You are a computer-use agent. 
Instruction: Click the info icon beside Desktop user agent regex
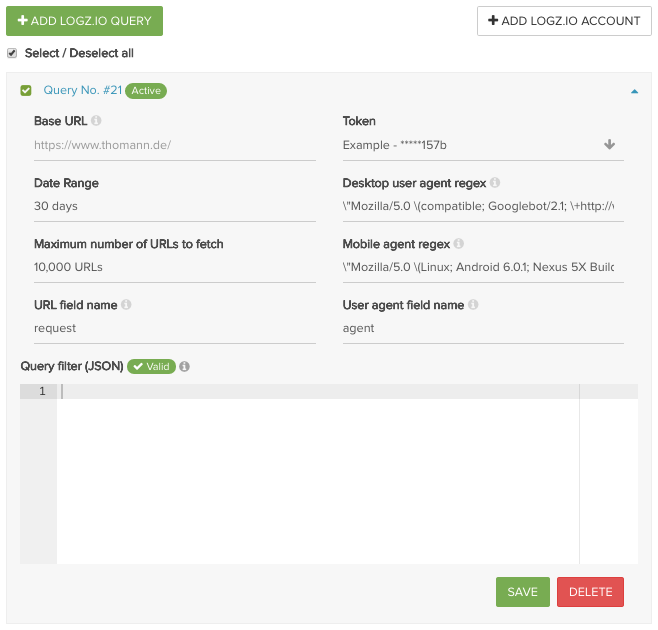(x=495, y=183)
